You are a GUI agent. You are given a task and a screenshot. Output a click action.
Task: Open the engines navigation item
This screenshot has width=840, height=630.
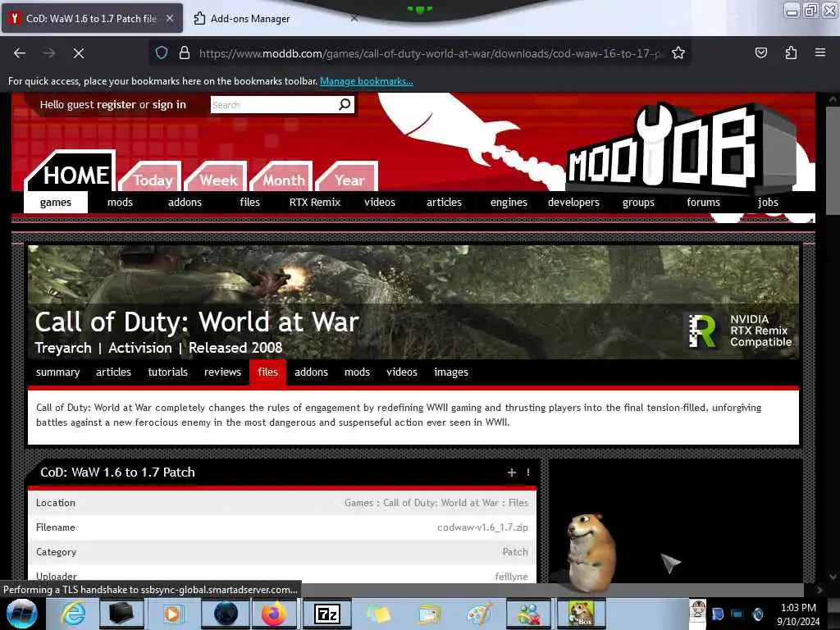509,203
